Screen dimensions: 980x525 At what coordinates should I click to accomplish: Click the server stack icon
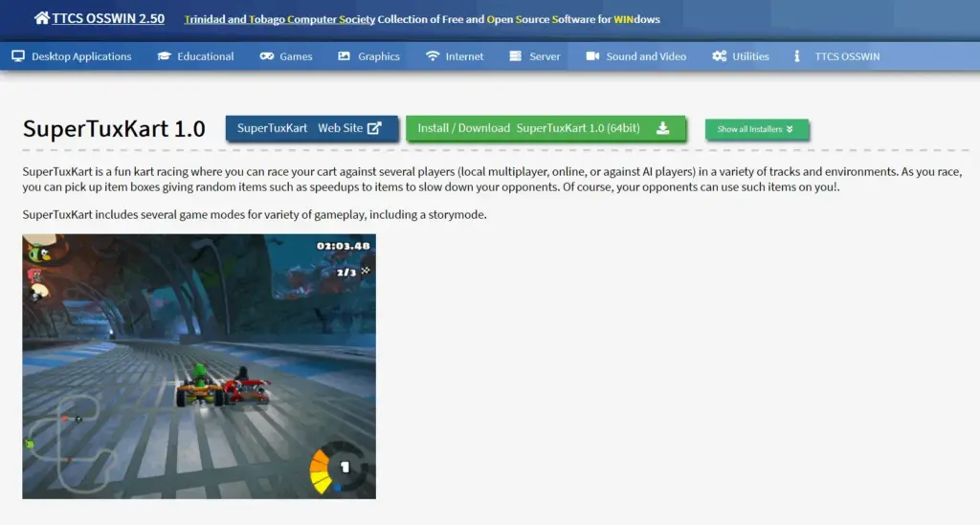[x=516, y=56]
